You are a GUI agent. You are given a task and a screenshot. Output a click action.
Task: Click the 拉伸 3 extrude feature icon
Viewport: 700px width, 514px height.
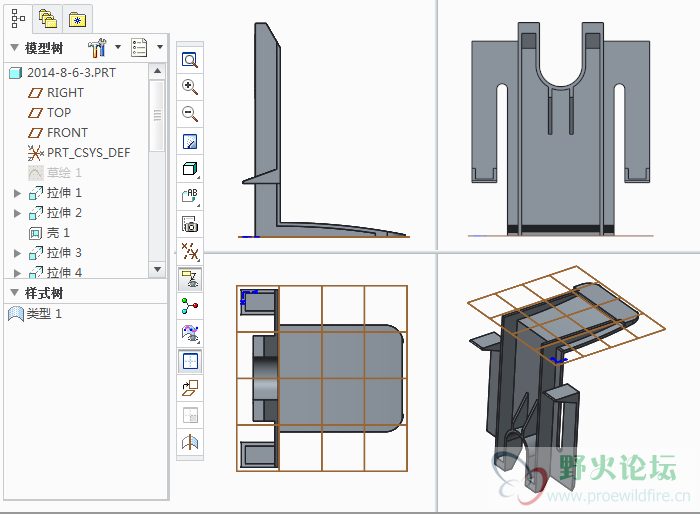(36, 253)
